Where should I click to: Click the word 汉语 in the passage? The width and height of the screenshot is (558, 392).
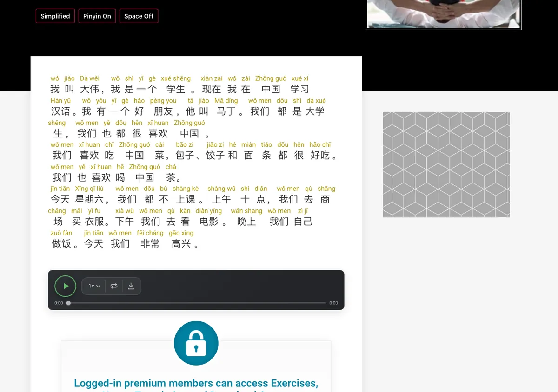60,111
